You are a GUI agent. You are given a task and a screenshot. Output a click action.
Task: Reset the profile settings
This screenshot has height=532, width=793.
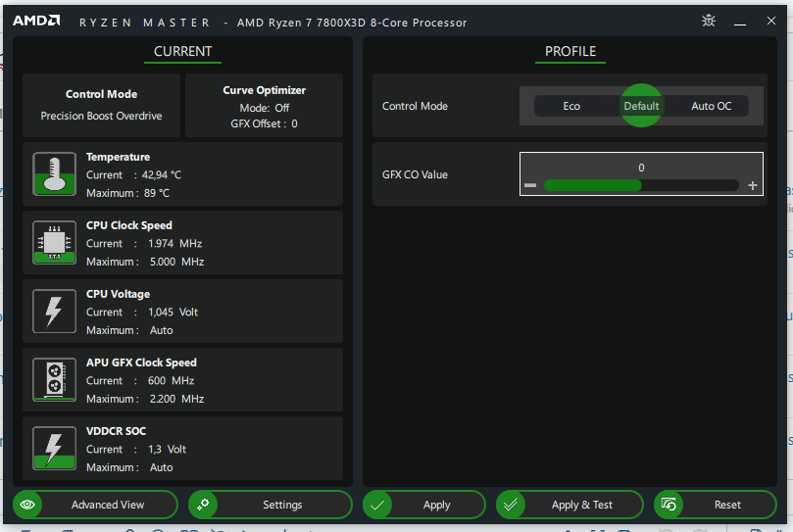716,505
